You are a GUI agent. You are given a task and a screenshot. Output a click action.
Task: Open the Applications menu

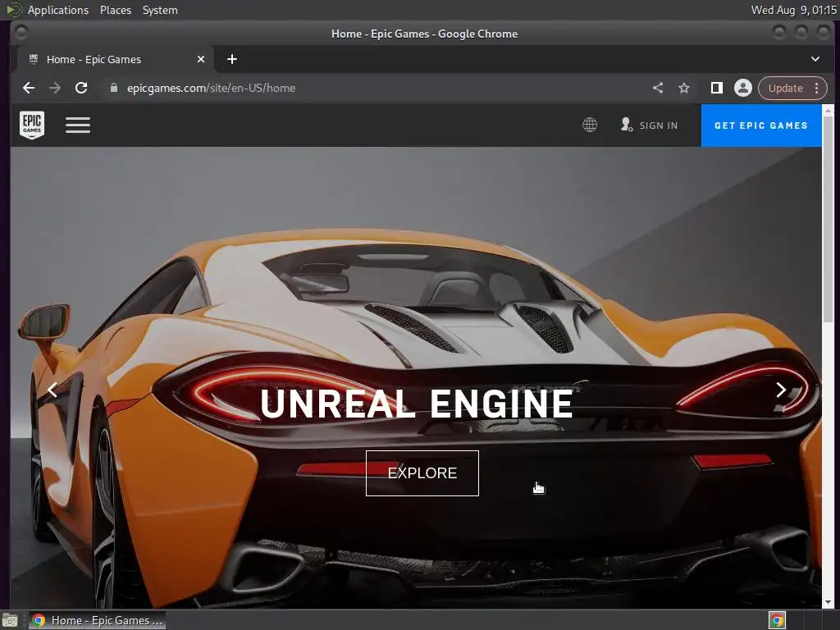[x=58, y=10]
